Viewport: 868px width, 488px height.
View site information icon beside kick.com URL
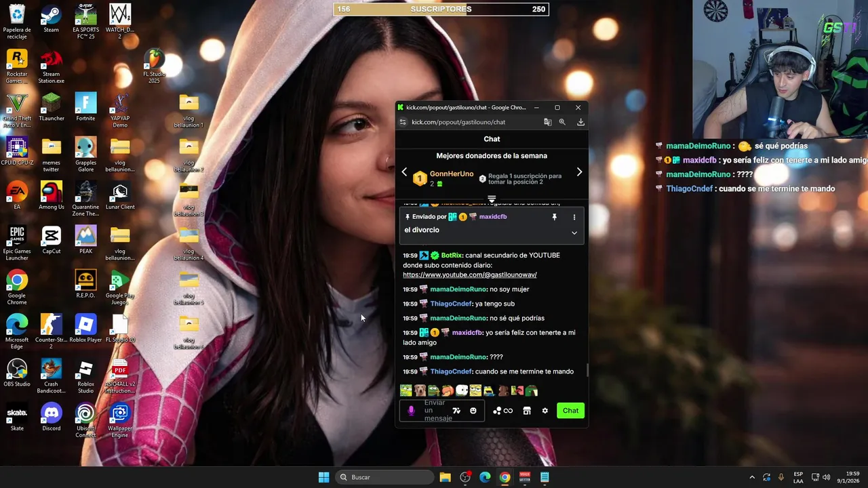tap(403, 122)
